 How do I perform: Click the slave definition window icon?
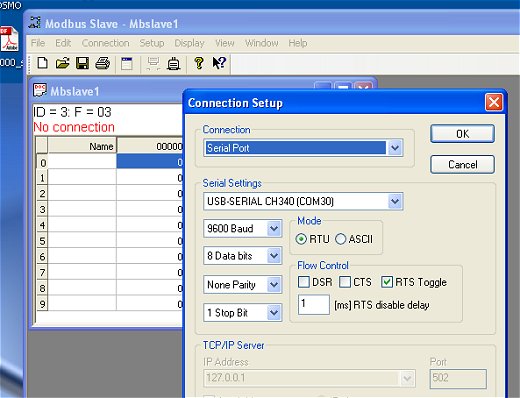pyautogui.click(x=126, y=63)
